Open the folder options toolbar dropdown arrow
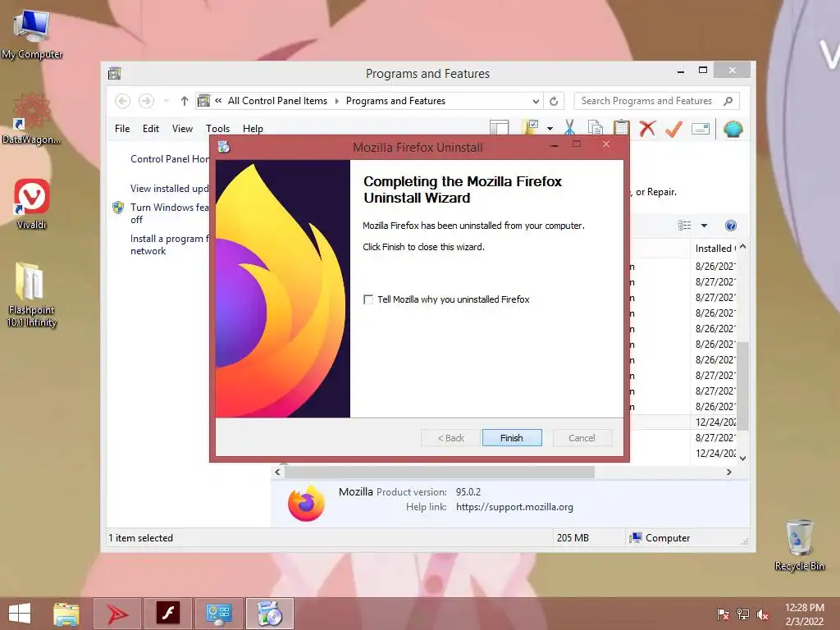Image resolution: width=840 pixels, height=630 pixels. [x=550, y=129]
